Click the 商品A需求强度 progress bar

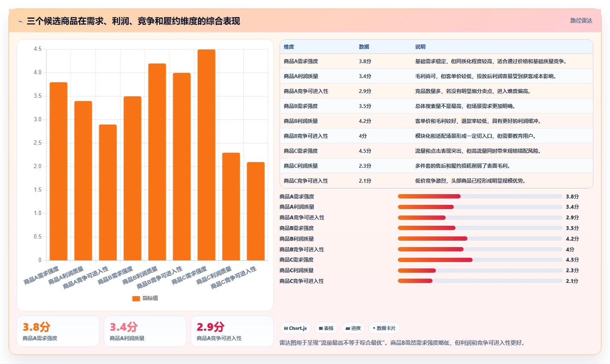[x=480, y=196]
